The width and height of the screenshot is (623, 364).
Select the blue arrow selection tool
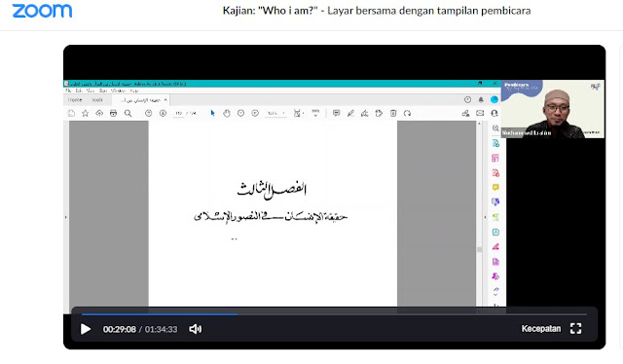pos(212,113)
